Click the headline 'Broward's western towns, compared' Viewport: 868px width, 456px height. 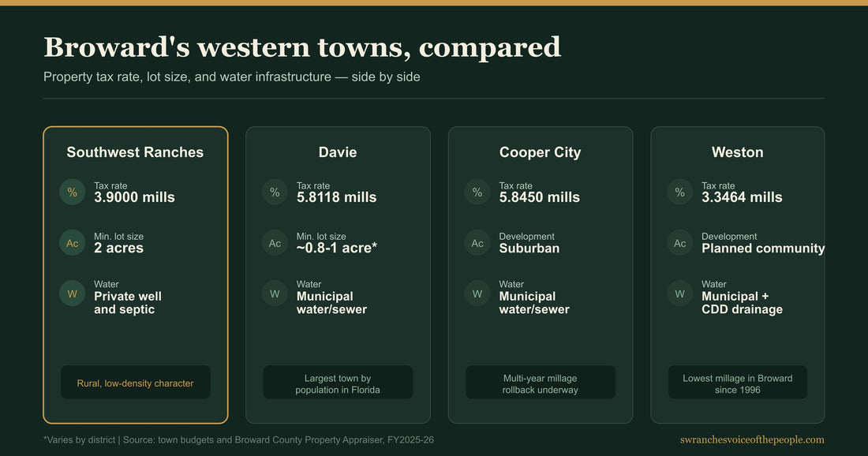[x=302, y=47]
